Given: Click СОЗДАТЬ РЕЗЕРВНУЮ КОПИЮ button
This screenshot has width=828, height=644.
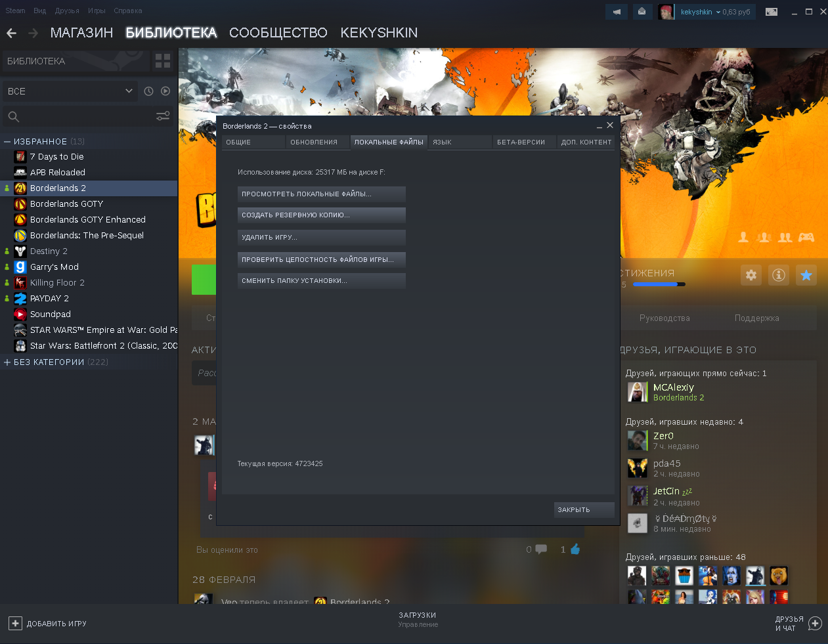Looking at the screenshot, I should point(322,215).
